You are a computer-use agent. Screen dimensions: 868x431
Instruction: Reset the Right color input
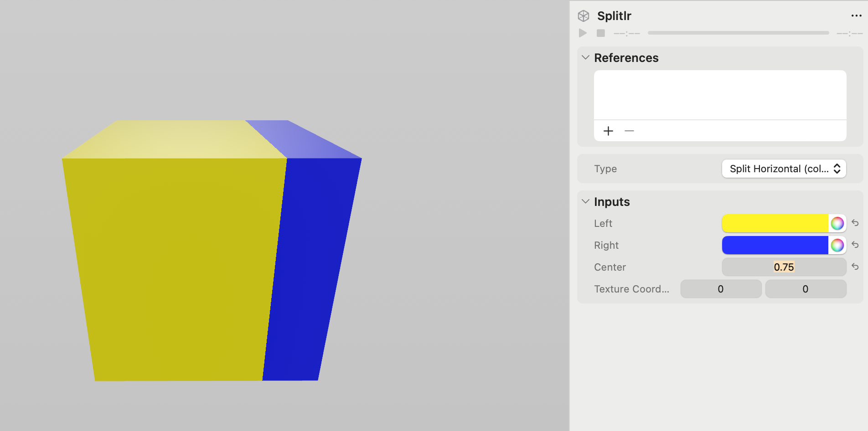coord(856,245)
